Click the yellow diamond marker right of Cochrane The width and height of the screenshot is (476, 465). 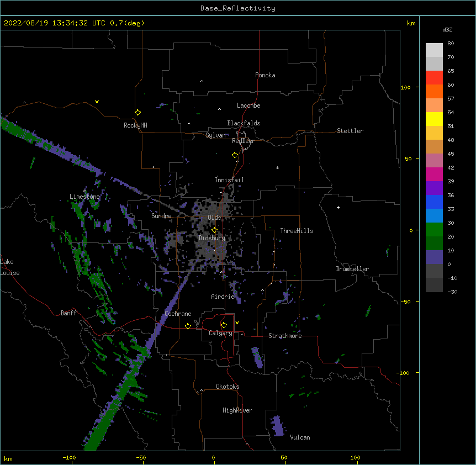tap(188, 326)
